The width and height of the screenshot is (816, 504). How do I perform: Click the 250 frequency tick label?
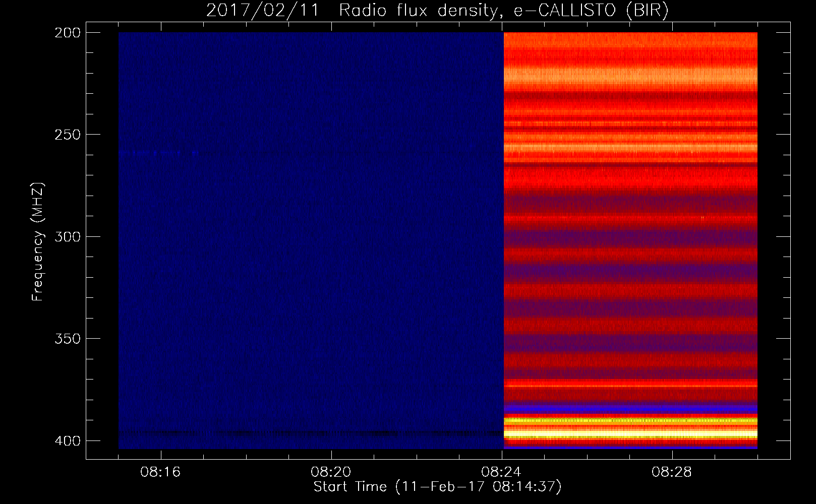(68, 135)
